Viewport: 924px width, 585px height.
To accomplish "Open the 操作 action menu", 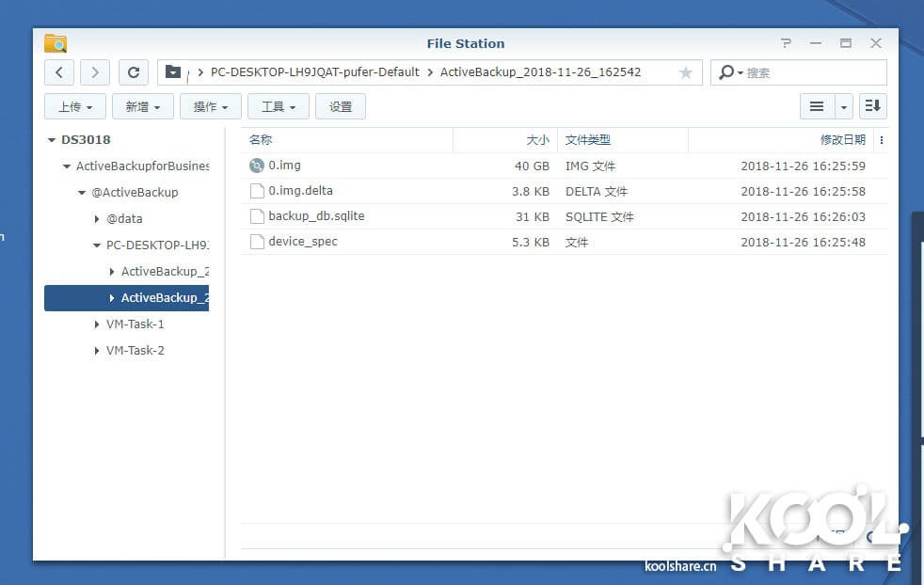I will 211,106.
